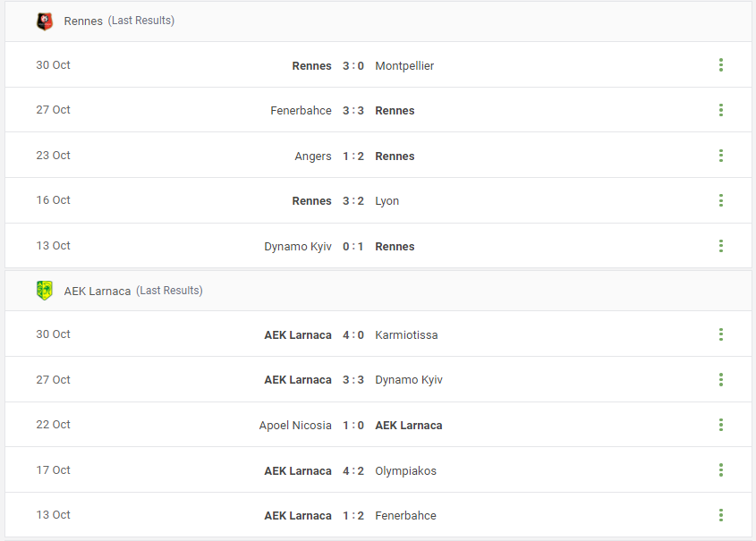Open more options for Angers vs Rennes
This screenshot has width=756, height=541.
[721, 156]
